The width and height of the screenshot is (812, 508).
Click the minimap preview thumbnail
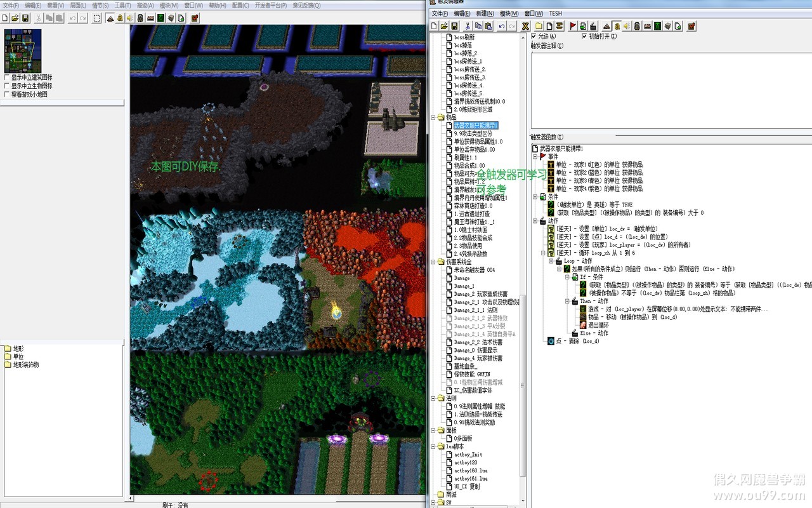tap(23, 51)
